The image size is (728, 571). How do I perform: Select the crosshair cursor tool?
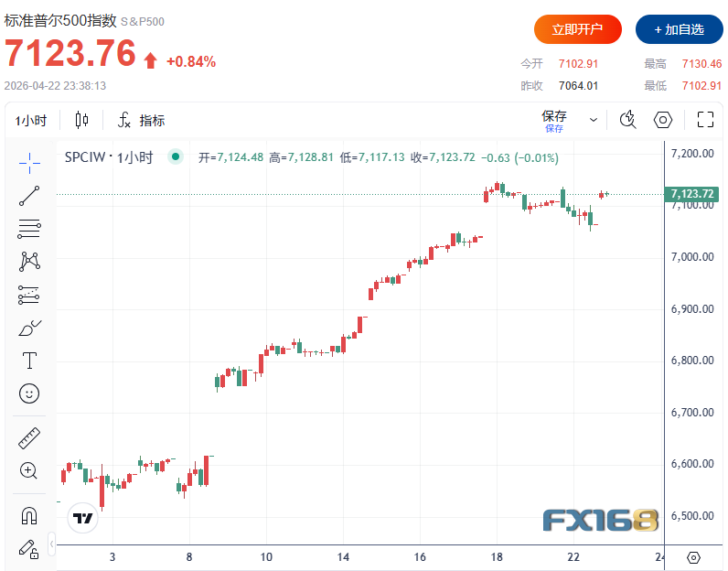point(29,162)
